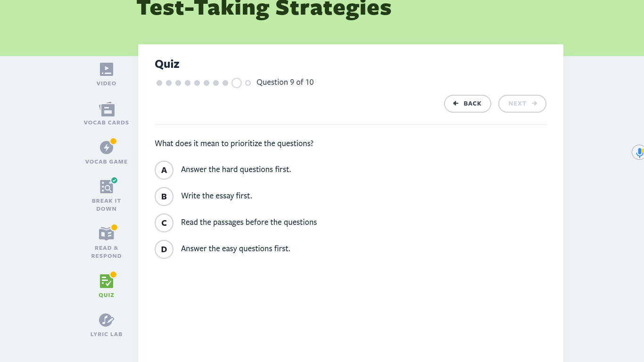644x362 pixels.
Task: Open the Lyric Lab music icon
Action: tap(107, 320)
